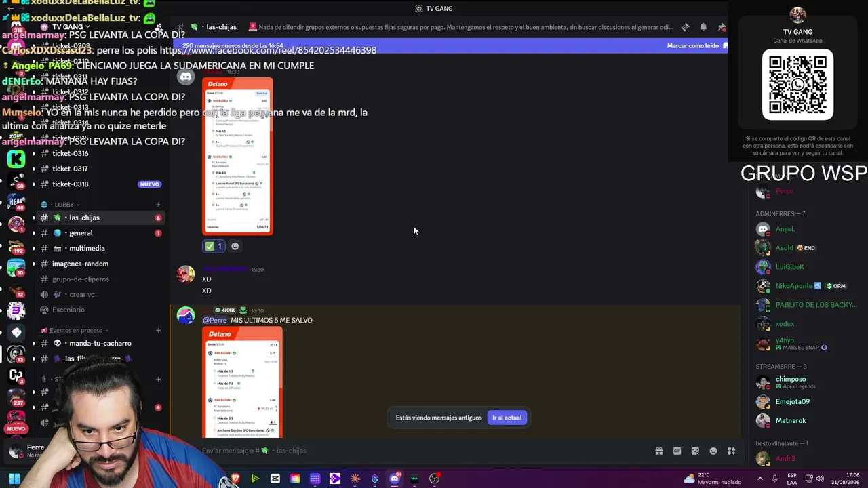
Task: Open member LuiGibeK profile
Action: pos(807,267)
